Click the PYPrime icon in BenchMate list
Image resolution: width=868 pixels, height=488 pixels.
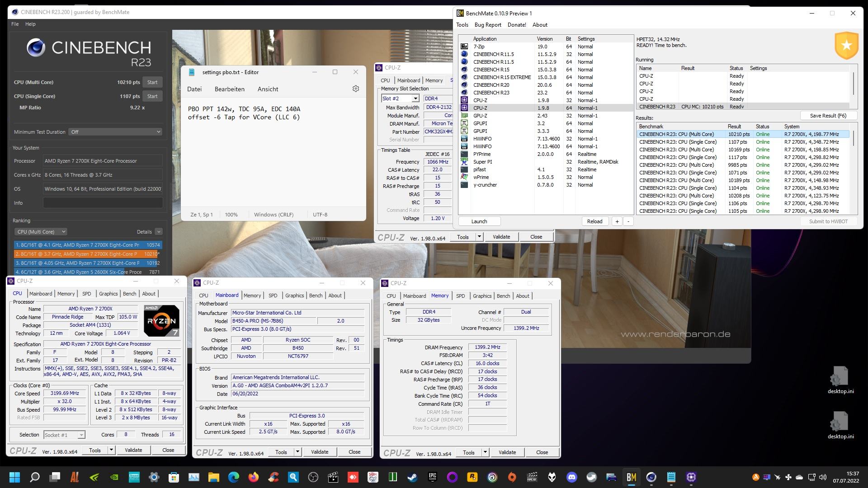464,154
